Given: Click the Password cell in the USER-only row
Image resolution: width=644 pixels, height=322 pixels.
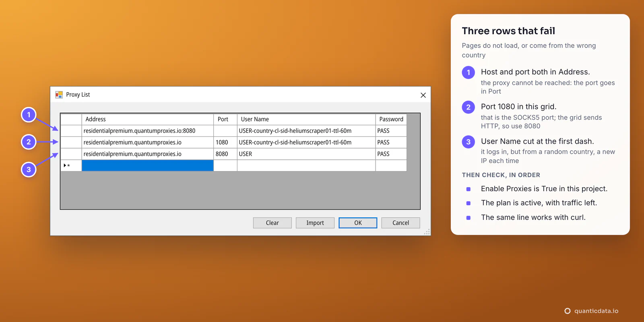Looking at the screenshot, I should click(x=391, y=154).
